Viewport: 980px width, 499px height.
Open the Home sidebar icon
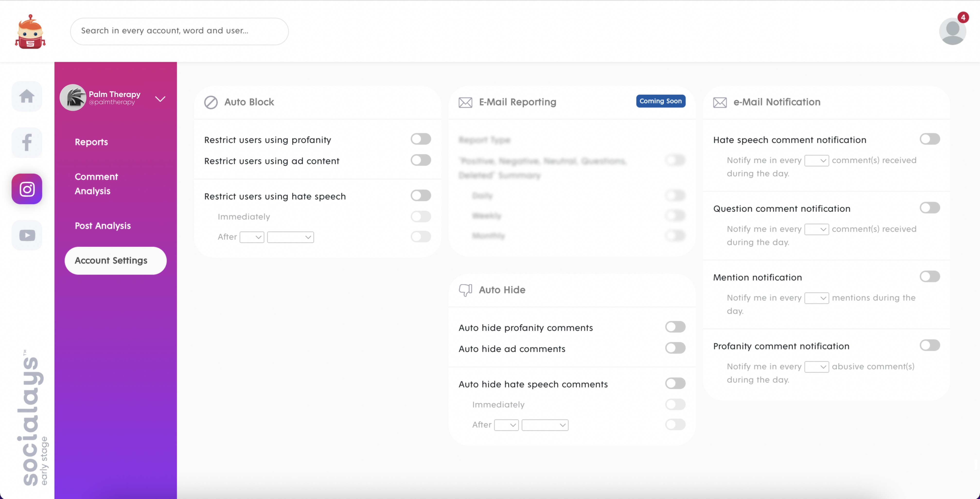(x=27, y=96)
